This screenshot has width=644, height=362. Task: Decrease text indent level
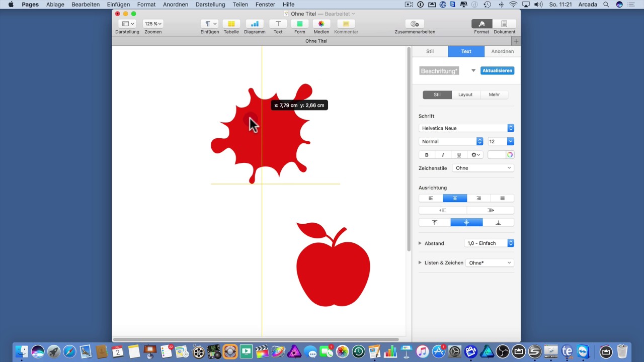tap(443, 210)
